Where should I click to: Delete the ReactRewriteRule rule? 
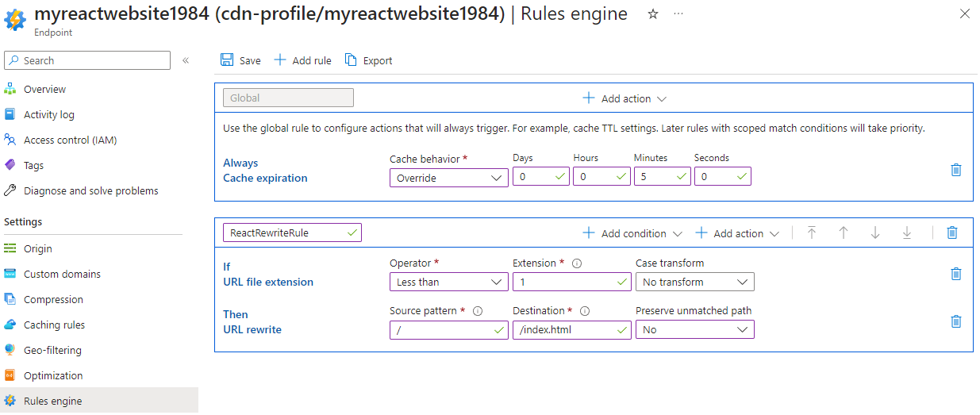tap(952, 232)
